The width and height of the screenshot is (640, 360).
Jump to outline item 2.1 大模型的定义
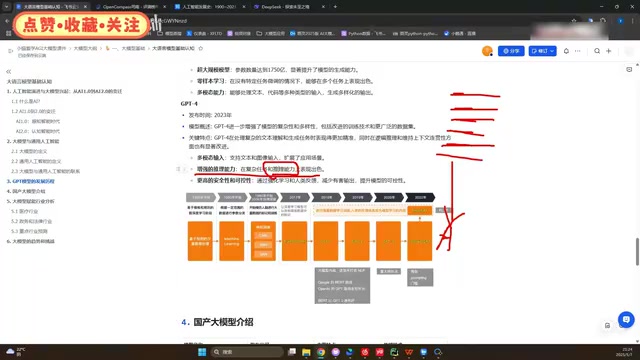point(29,151)
